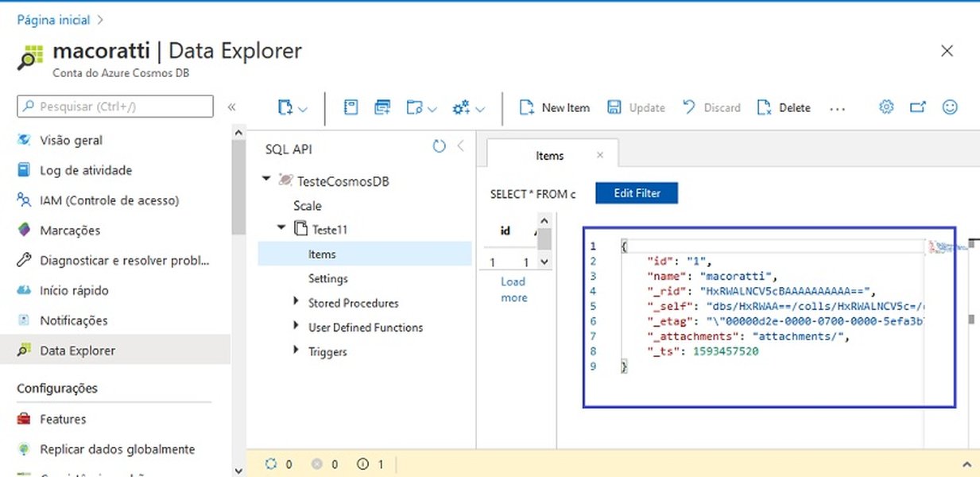Switch to the Items tab

pyautogui.click(x=549, y=156)
